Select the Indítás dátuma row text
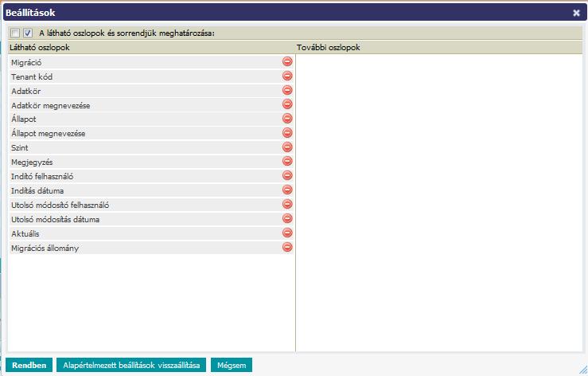 [37, 191]
